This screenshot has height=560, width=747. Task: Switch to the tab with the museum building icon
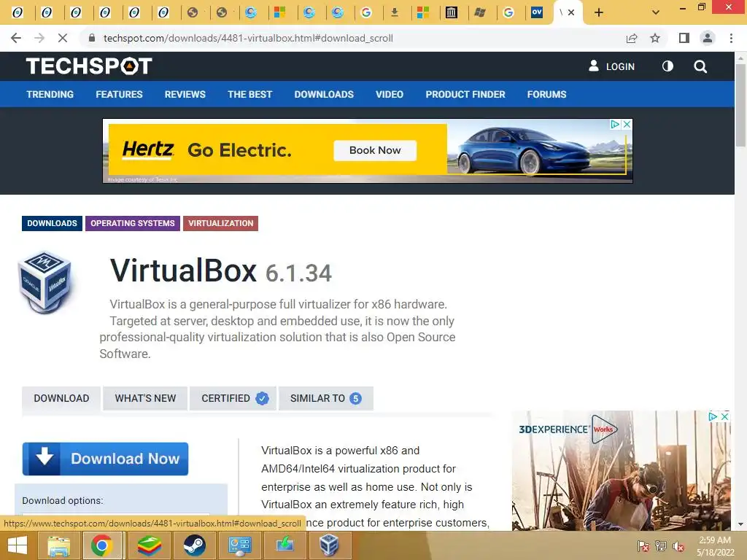[451, 12]
